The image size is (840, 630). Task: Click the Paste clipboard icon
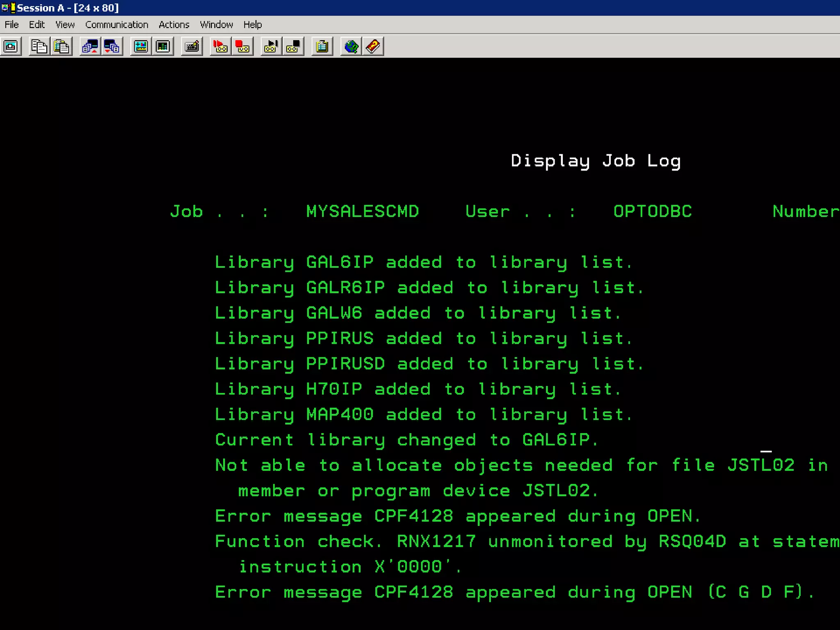tap(62, 46)
